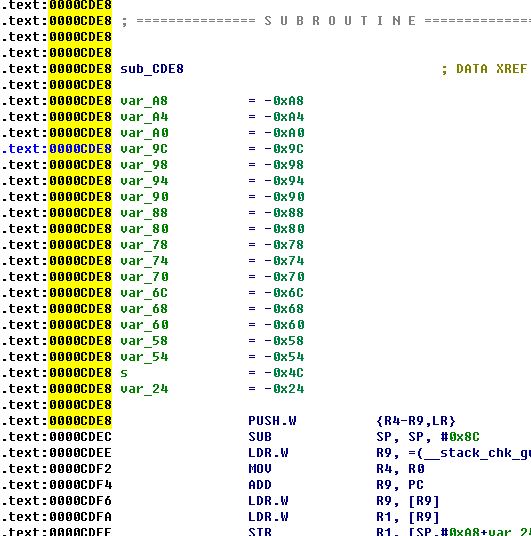This screenshot has height=536, width=531.
Task: Click the -0x78 offset value
Action: coord(284,245)
